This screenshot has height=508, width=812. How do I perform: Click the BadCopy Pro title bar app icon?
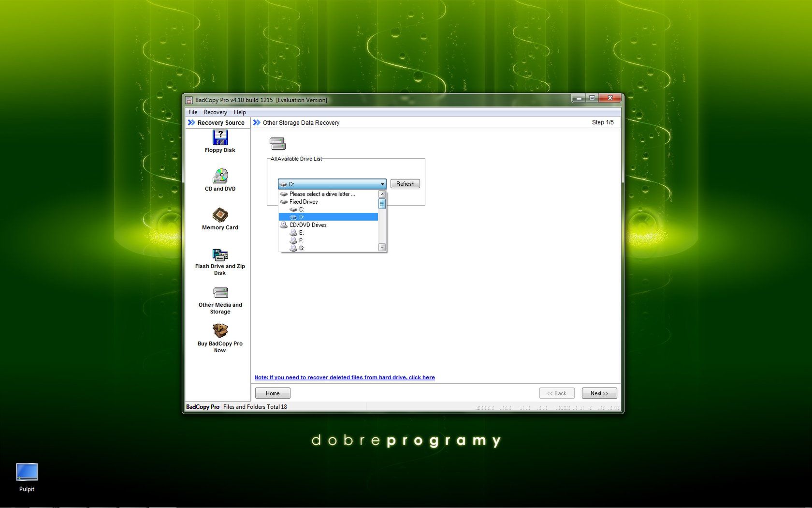click(189, 100)
